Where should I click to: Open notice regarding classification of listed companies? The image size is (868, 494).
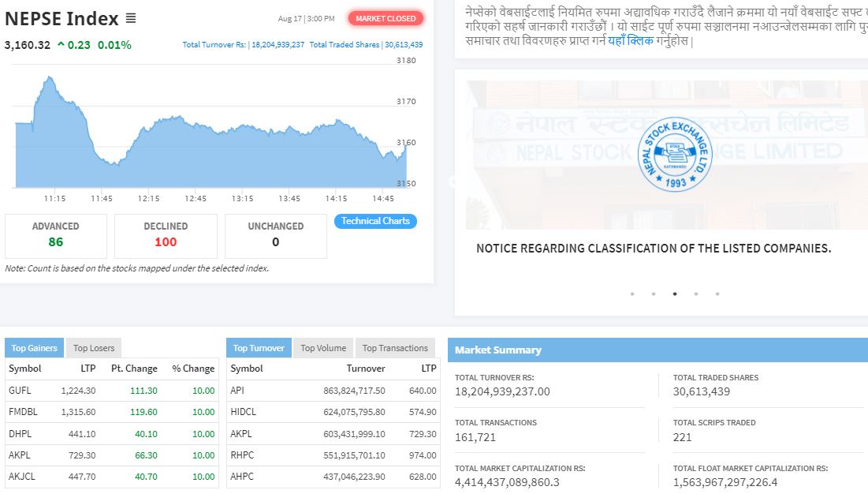654,248
